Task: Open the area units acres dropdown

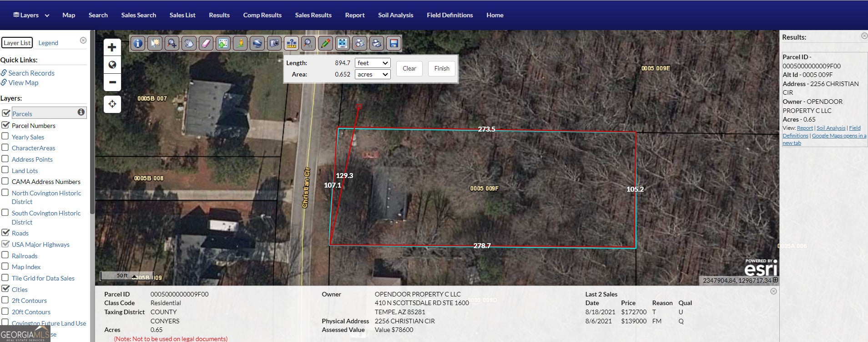Action: coord(372,74)
